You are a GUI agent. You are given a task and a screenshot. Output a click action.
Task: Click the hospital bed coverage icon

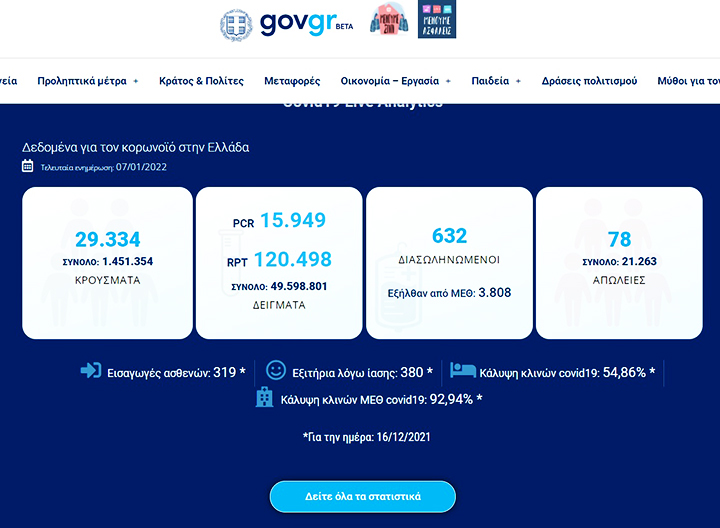coord(463,371)
